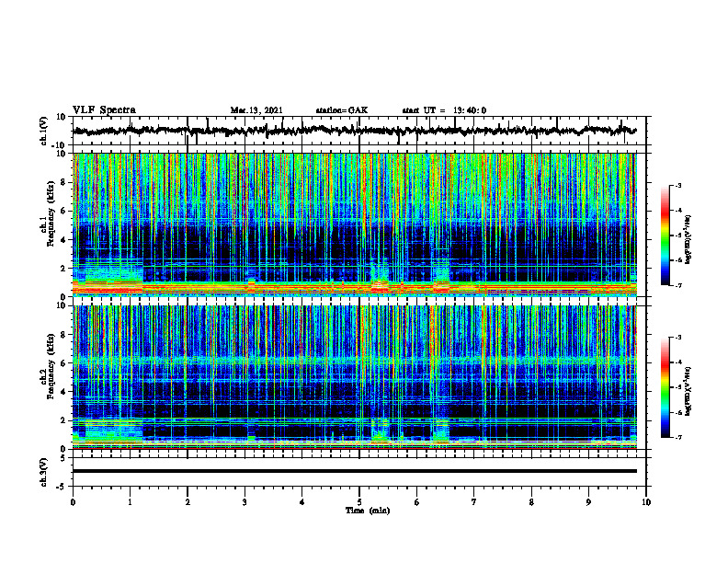Click the "Time (min)" x-axis label
728x563 pixels.
pyautogui.click(x=368, y=511)
